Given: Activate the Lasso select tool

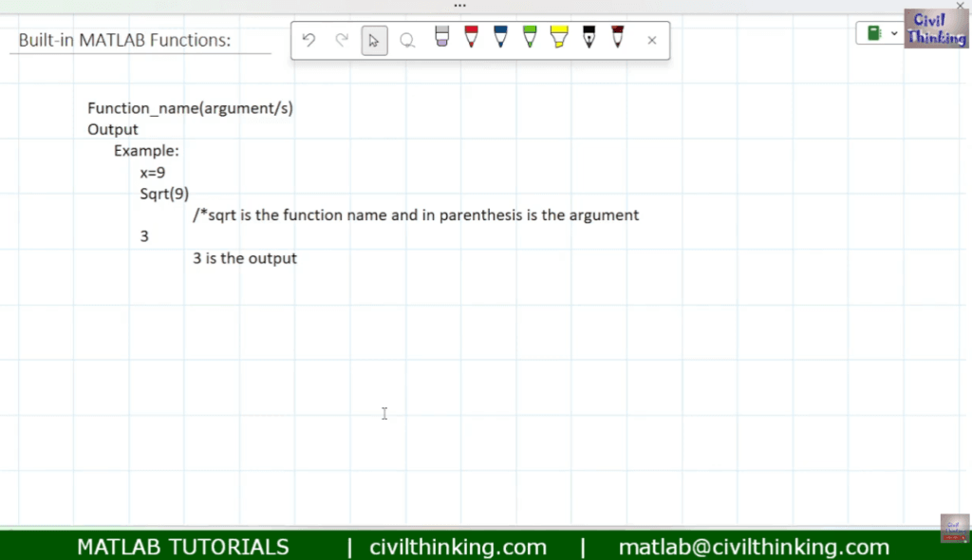Looking at the screenshot, I should [407, 40].
